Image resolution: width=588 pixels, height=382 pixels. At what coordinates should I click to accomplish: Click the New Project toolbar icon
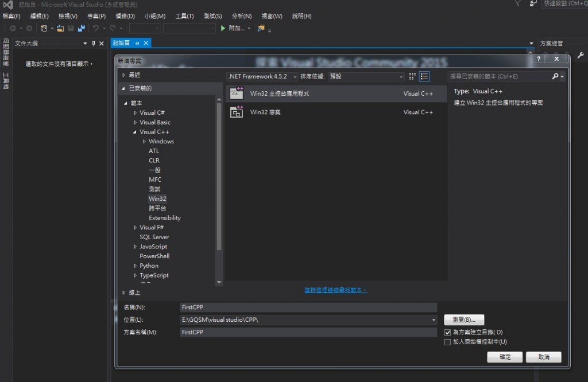tap(44, 28)
